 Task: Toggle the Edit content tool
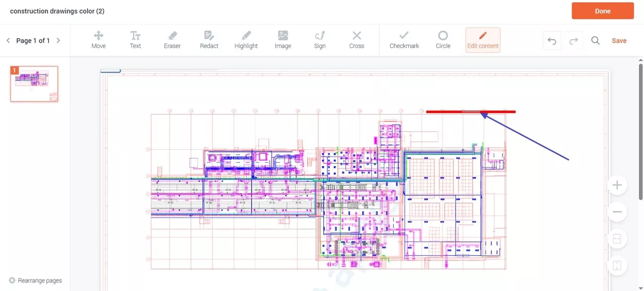click(483, 40)
